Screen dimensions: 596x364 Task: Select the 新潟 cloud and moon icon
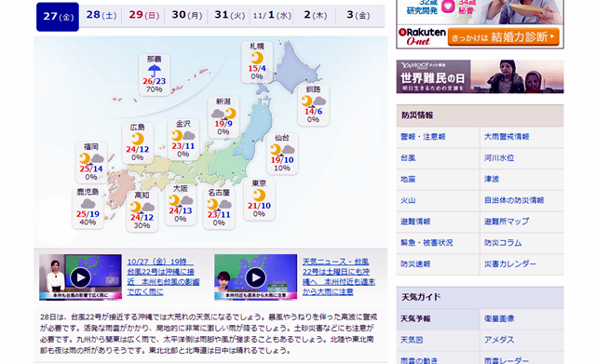[223, 114]
